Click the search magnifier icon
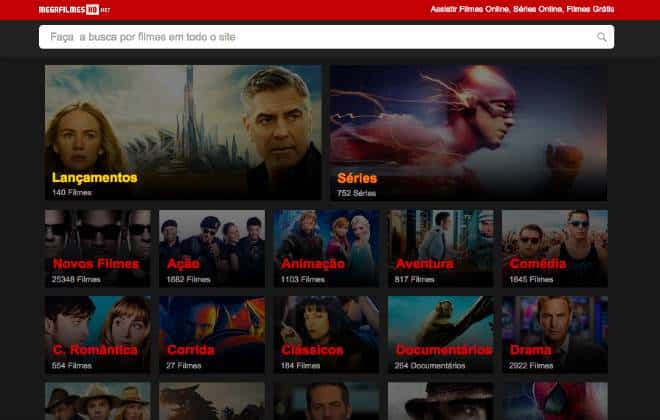Viewport: 660px width, 420px height. click(601, 37)
